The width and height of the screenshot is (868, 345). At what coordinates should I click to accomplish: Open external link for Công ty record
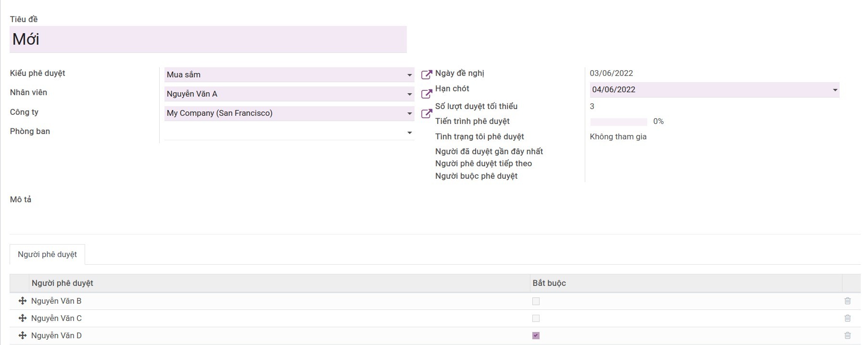(427, 113)
